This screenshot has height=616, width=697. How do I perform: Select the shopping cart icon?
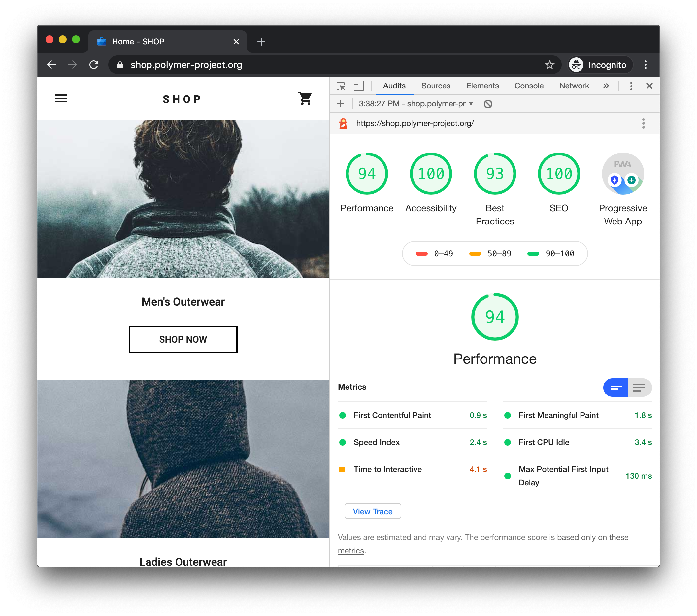[x=307, y=99]
